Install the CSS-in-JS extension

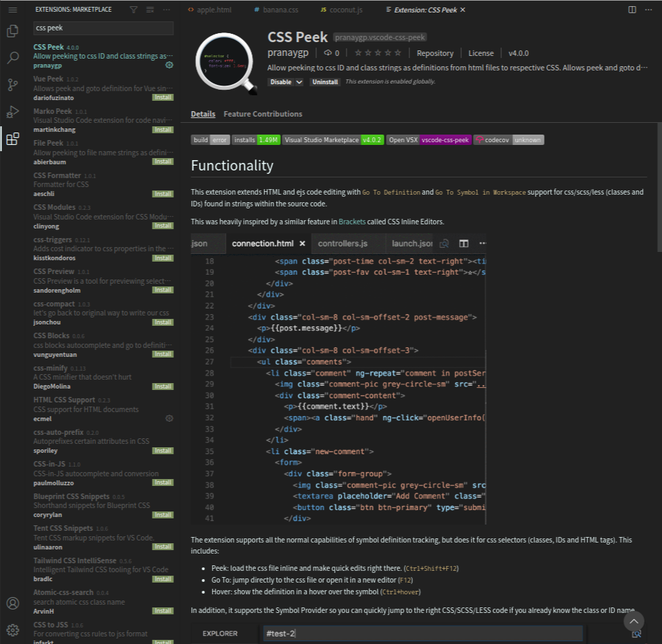(162, 482)
